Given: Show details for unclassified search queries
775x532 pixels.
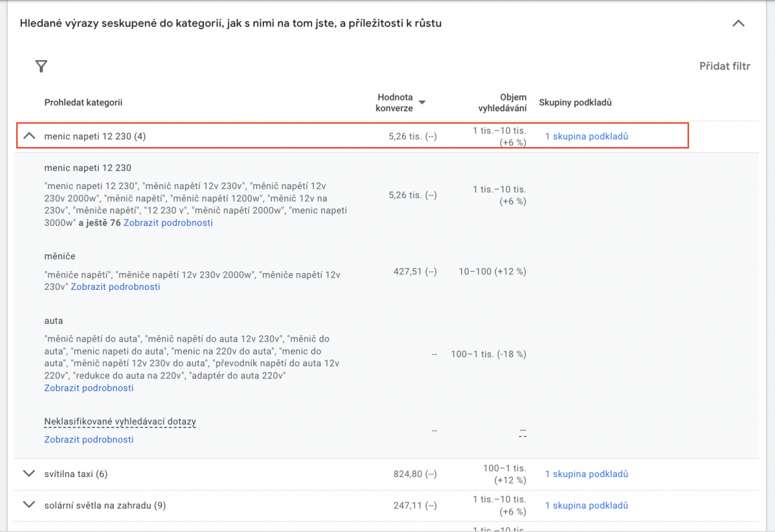Looking at the screenshot, I should pos(88,440).
